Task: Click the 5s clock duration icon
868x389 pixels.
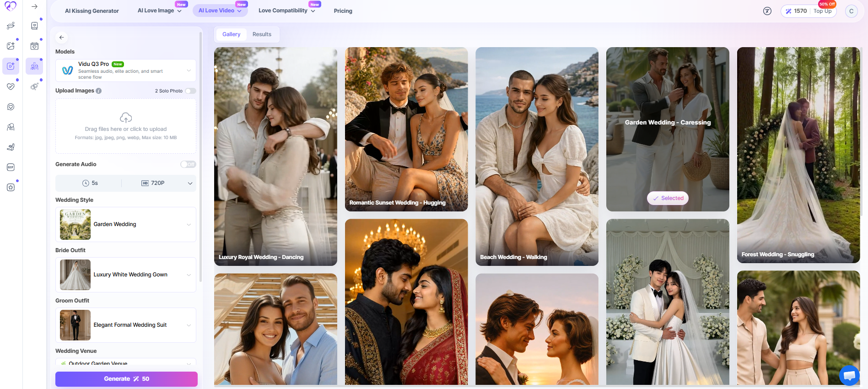Action: (x=86, y=183)
